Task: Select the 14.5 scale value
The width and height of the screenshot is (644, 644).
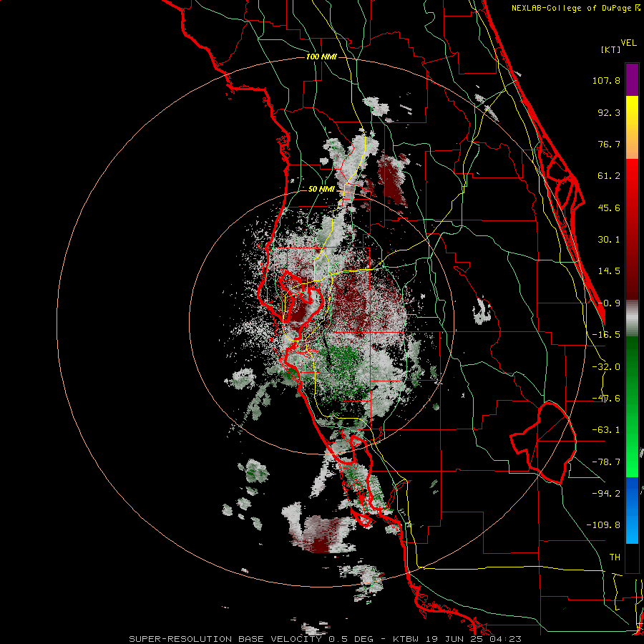Action: 609,271
